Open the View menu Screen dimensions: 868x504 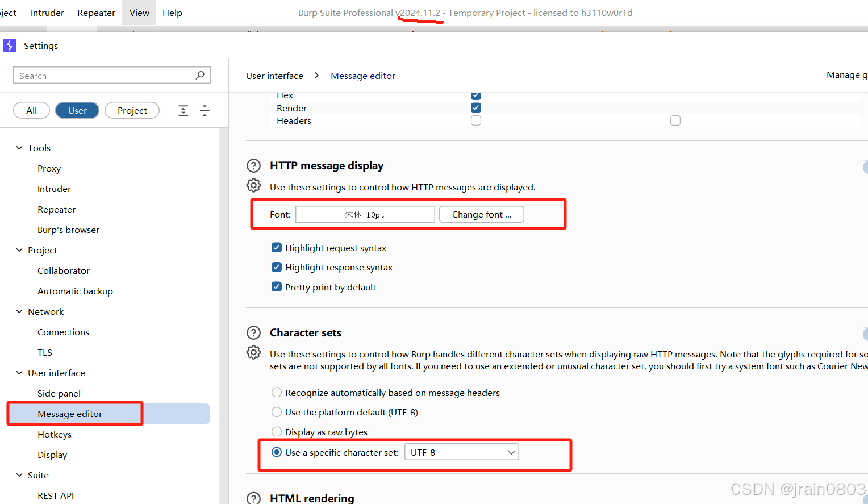point(139,13)
